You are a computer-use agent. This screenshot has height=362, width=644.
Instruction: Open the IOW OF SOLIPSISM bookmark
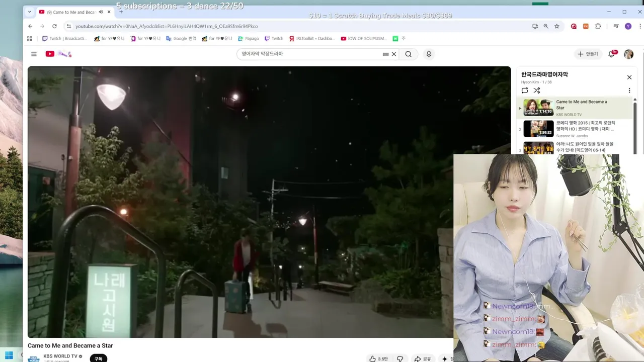(x=364, y=39)
